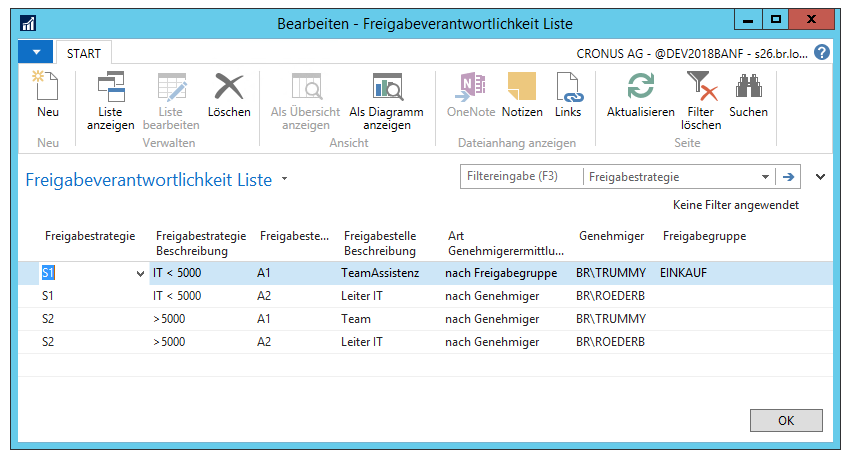Click the Art Genehmigerermittlung column header
The height and width of the screenshot is (456, 843).
505,244
